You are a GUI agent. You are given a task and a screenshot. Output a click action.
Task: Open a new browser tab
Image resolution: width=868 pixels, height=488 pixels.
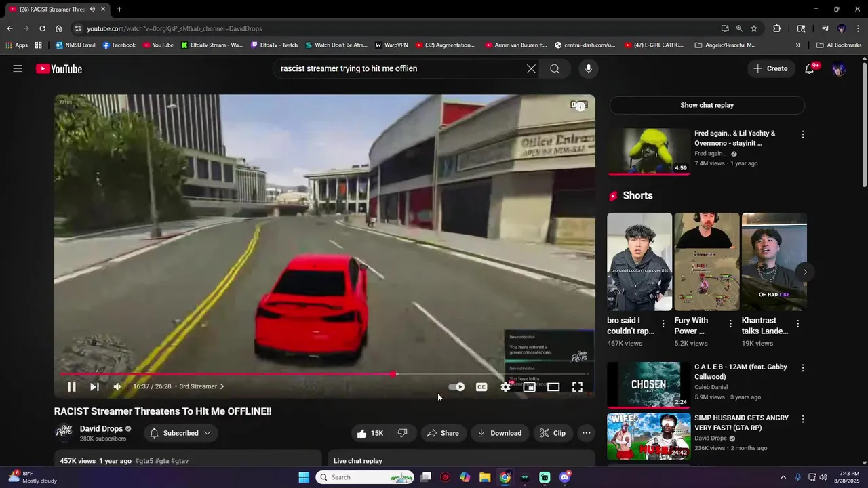(119, 9)
